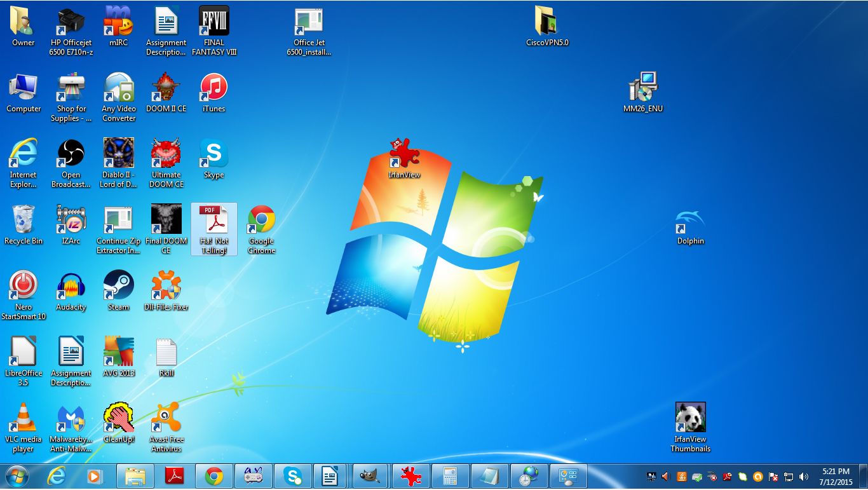The image size is (868, 490).
Task: Select Malwarebytes Anti-Malware shortcut
Action: 71,428
